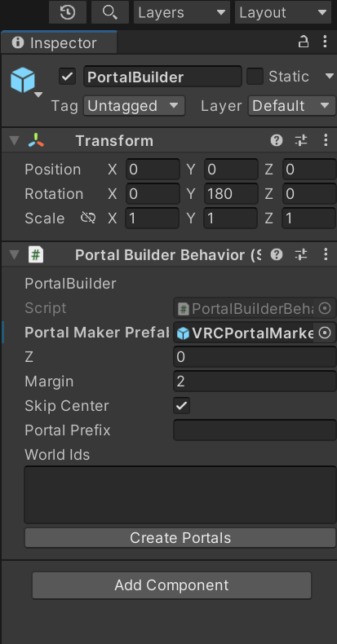The image size is (337, 644).
Task: Click the Portal Maker Prefab object picker
Action: (325, 333)
